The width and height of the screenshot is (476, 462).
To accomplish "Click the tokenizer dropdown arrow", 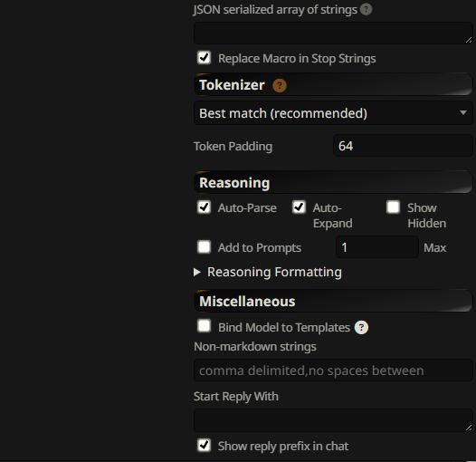I will click(x=463, y=112).
